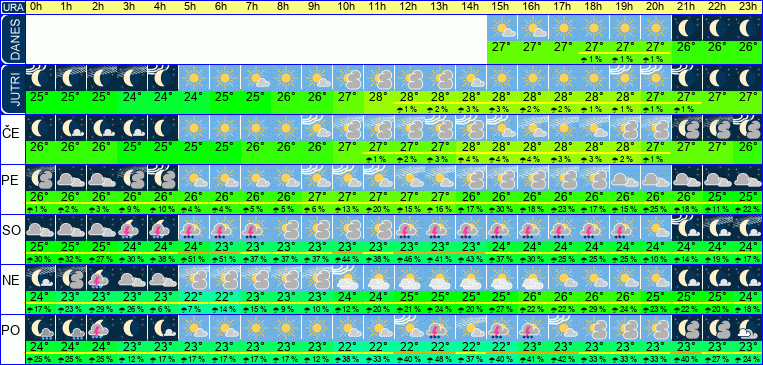The width and height of the screenshot is (763, 365).
Task: Click the DANES 15h partly sunny icon
Action: (x=502, y=28)
